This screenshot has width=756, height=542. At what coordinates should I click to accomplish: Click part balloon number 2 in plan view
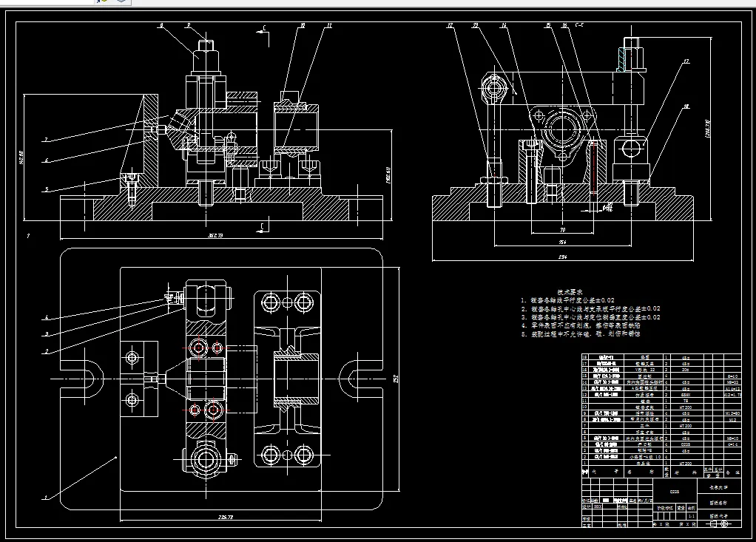point(47,351)
